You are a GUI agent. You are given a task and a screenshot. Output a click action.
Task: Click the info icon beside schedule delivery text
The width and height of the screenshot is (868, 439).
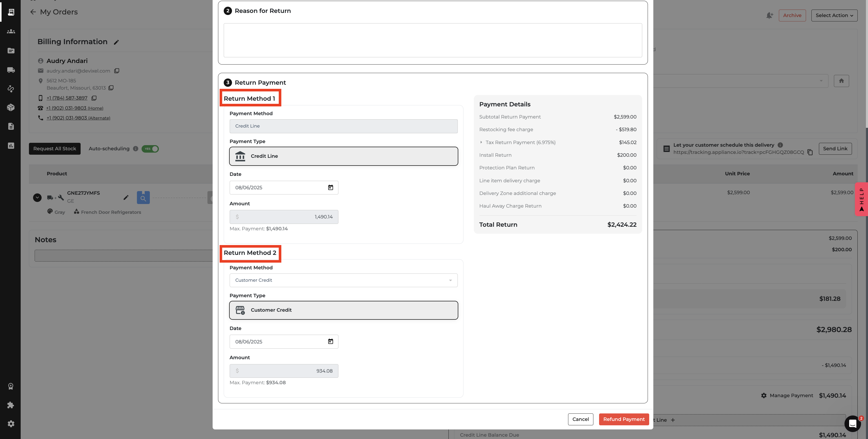(x=780, y=145)
